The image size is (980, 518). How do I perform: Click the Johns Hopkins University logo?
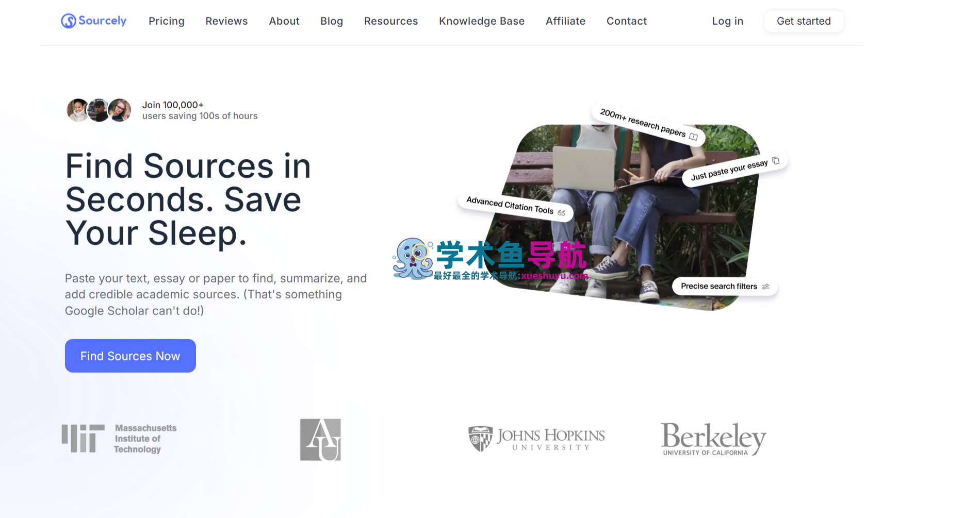tap(536, 439)
